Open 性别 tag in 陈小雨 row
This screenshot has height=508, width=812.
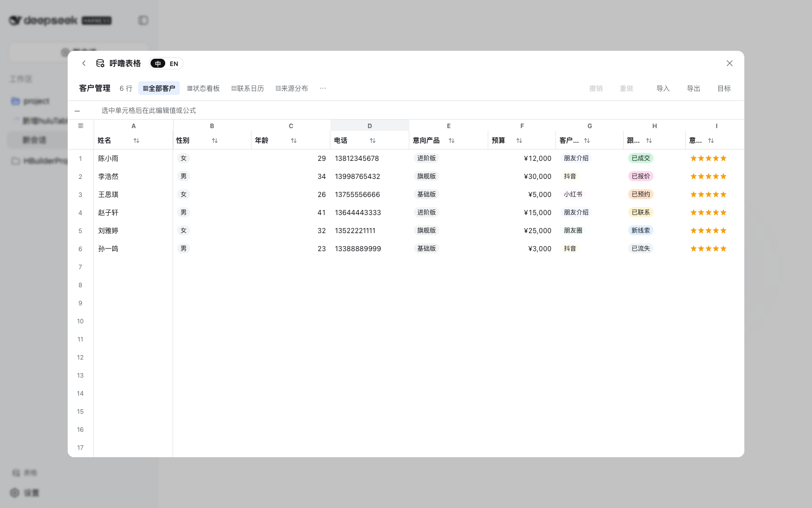click(x=183, y=159)
